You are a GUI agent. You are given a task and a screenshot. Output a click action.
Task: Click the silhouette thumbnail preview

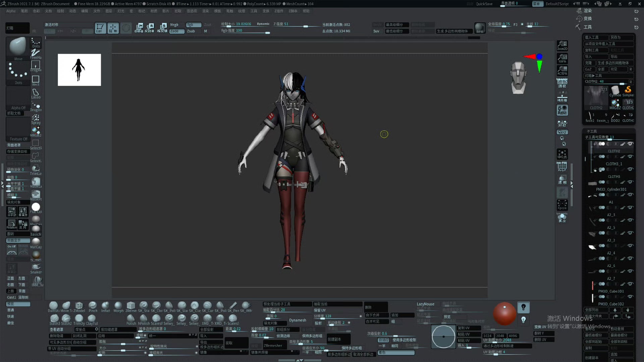click(x=79, y=70)
